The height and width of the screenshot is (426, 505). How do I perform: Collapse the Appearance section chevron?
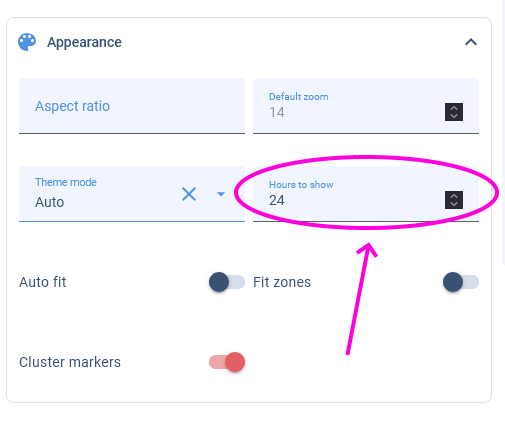point(471,42)
